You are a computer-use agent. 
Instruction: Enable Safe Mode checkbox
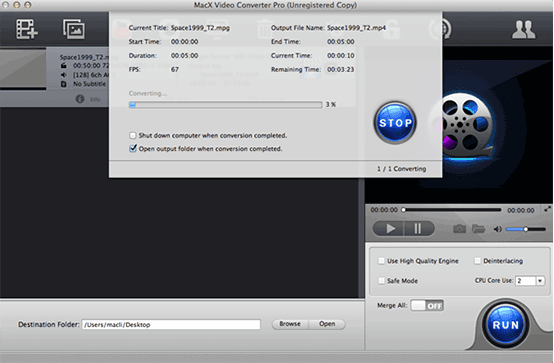(381, 281)
